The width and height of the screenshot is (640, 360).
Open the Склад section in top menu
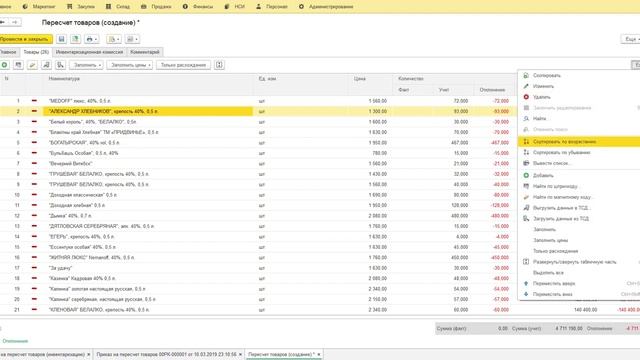pos(118,7)
